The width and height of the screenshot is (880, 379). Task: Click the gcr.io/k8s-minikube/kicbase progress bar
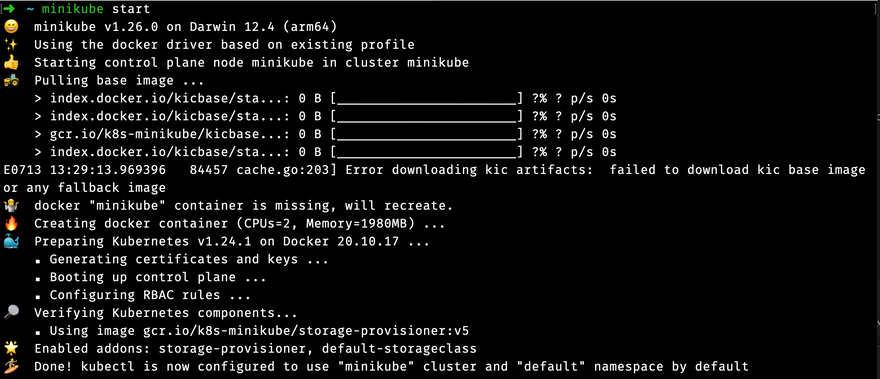coord(427,134)
